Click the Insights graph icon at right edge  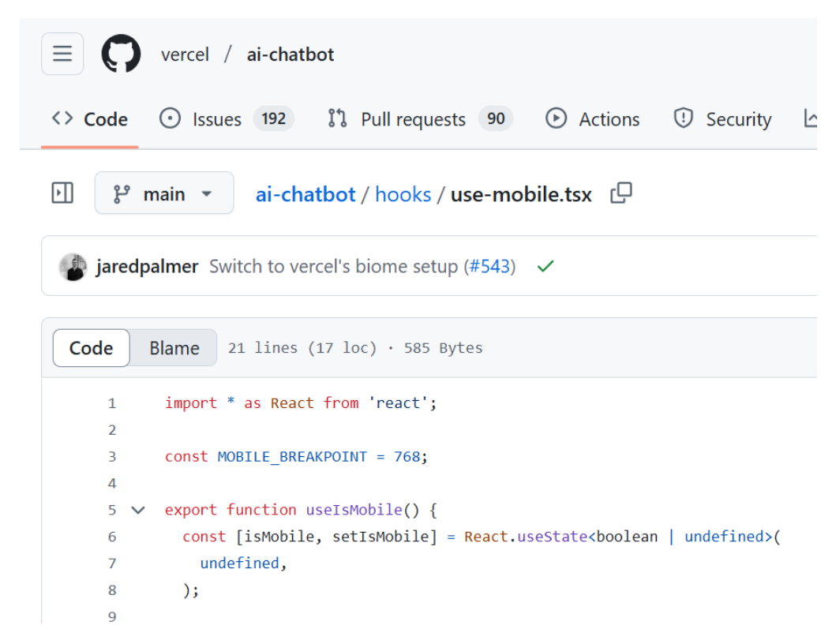pyautogui.click(x=811, y=118)
